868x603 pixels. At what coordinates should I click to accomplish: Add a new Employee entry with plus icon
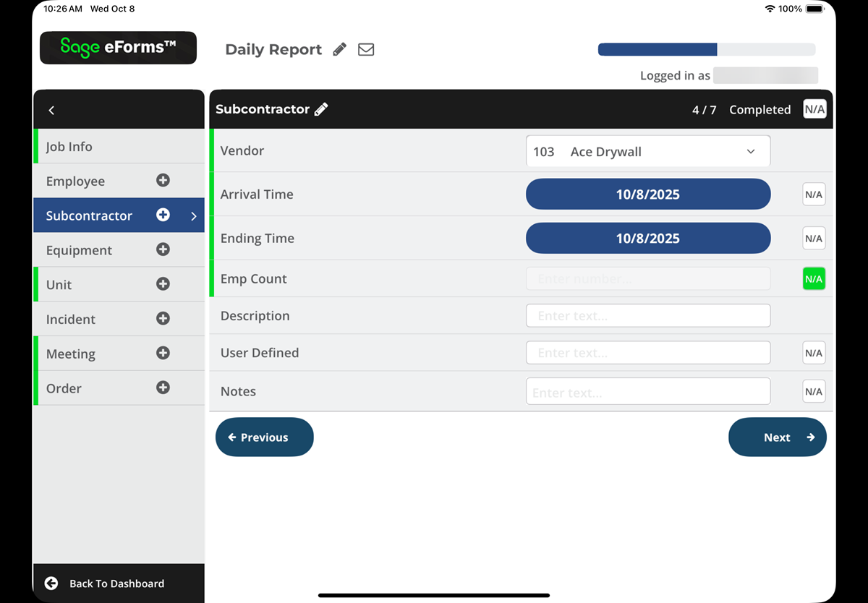(x=163, y=181)
